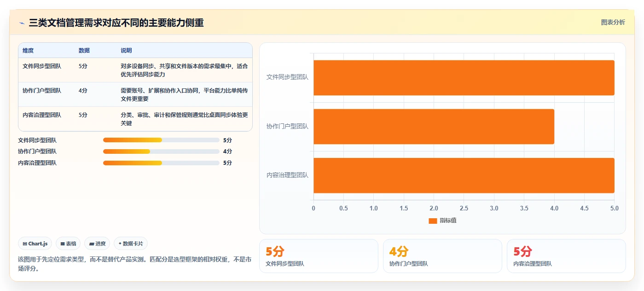
Task: Click the 协作门户型团队 progress bar
Action: [x=161, y=151]
